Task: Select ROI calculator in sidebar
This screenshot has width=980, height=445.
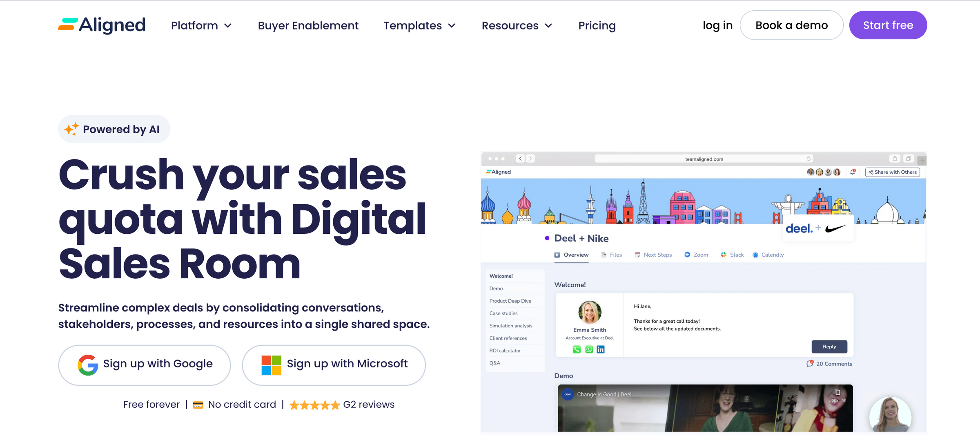Action: pyautogui.click(x=505, y=351)
